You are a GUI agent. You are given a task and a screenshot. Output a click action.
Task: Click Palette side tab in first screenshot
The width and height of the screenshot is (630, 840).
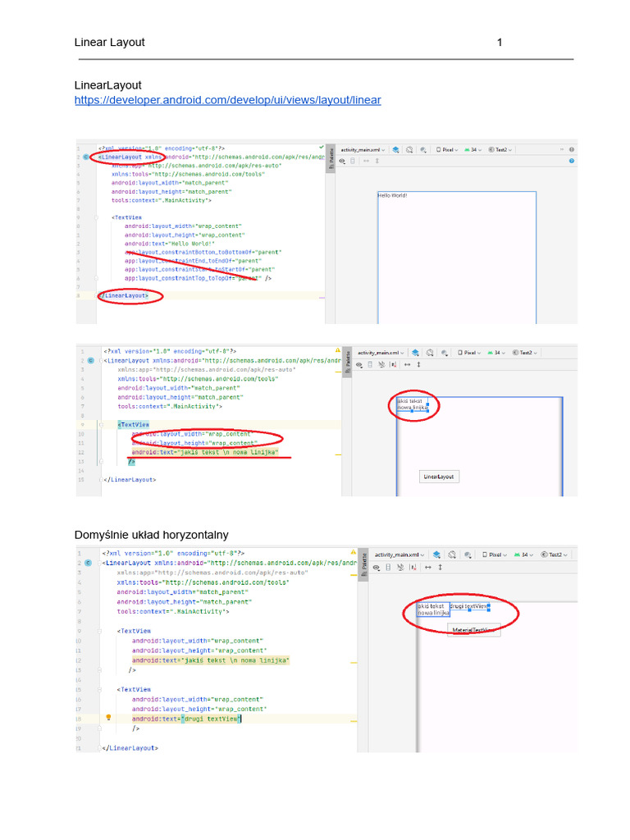331,159
